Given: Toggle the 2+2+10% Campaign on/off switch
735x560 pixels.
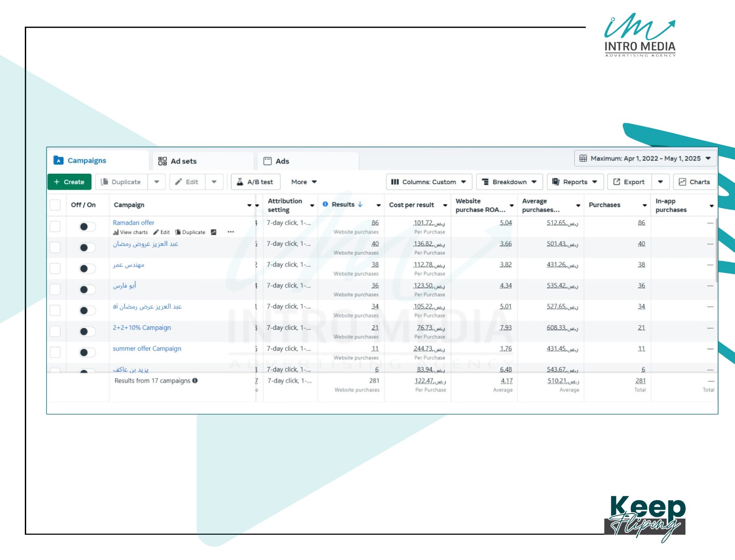Looking at the screenshot, I should [x=87, y=332].
